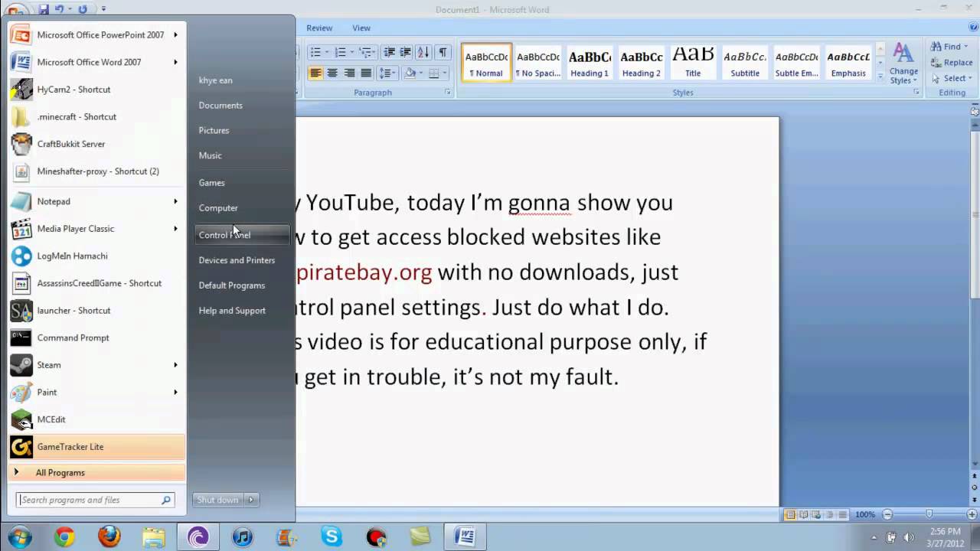Click the zoom out minus button
Screen dimensions: 980x551
[x=887, y=515]
